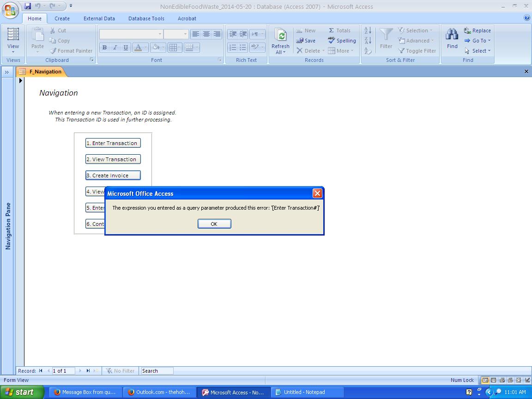Open the Customize Quick Access Toolbar arrow
This screenshot has height=399, width=532.
[71, 6]
